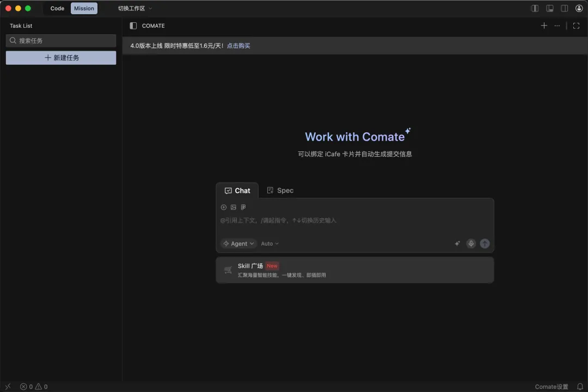Expand the 切换工作区 workspace dropdown
Viewport: 588px width, 392px height.
pos(135,8)
